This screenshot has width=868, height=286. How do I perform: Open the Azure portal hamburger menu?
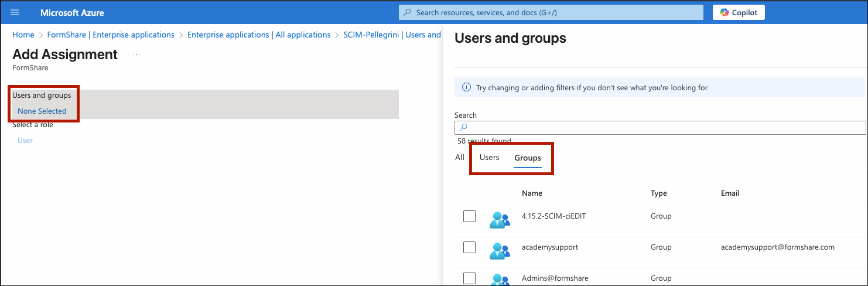15,12
